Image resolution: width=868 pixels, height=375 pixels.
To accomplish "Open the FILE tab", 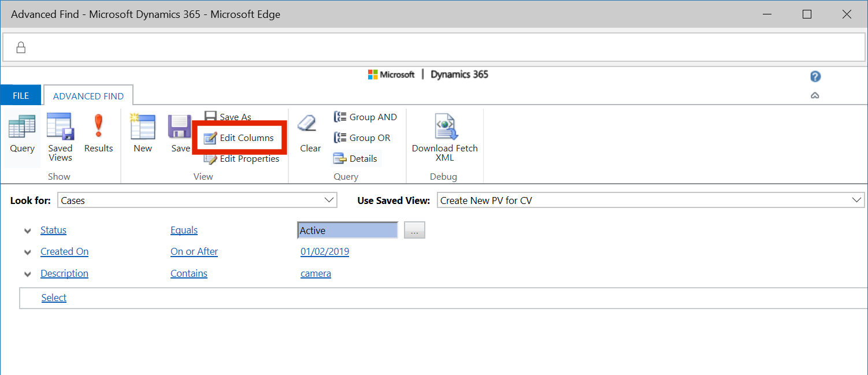I will (x=21, y=96).
